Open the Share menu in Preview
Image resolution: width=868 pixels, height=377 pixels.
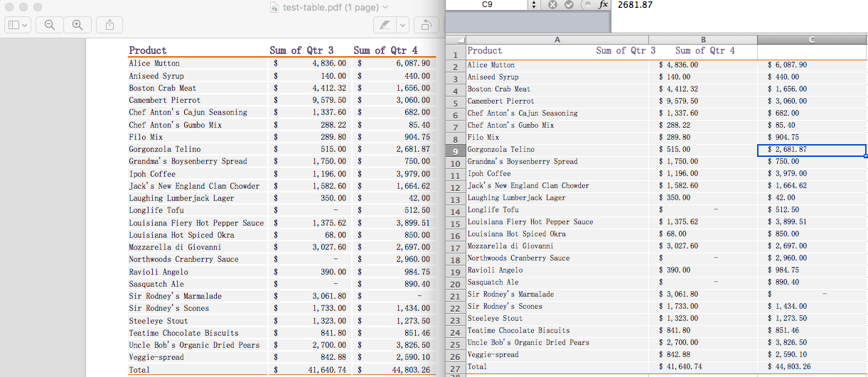pyautogui.click(x=109, y=25)
